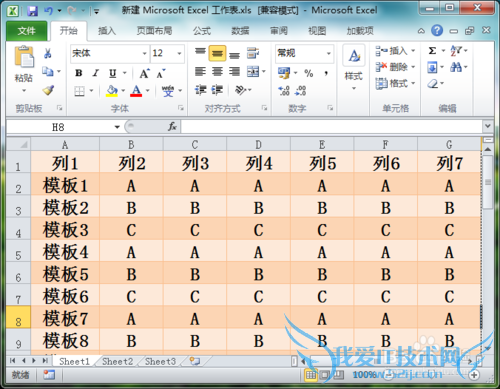Toggle center horizontal alignment
Image resolution: width=500 pixels, height=389 pixels.
click(x=217, y=71)
